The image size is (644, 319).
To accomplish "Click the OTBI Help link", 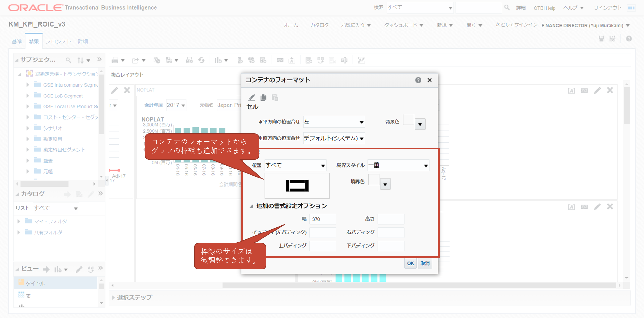I will point(545,8).
